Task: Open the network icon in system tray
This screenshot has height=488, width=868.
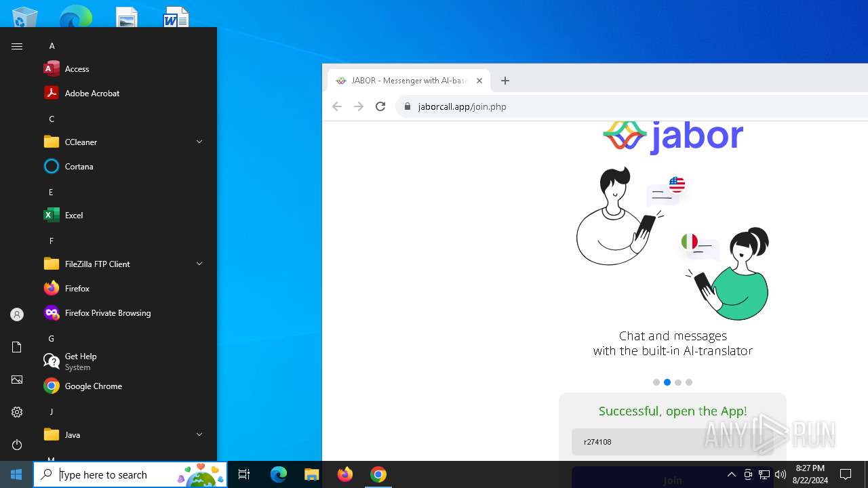Action: 764,474
